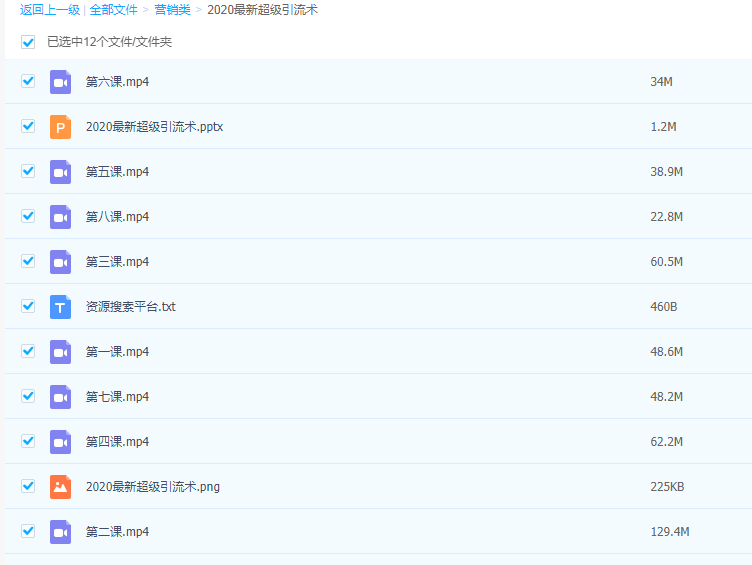The height and width of the screenshot is (565, 752).
Task: Click the 2020最新超级引流术.pptx file name
Action: [154, 127]
